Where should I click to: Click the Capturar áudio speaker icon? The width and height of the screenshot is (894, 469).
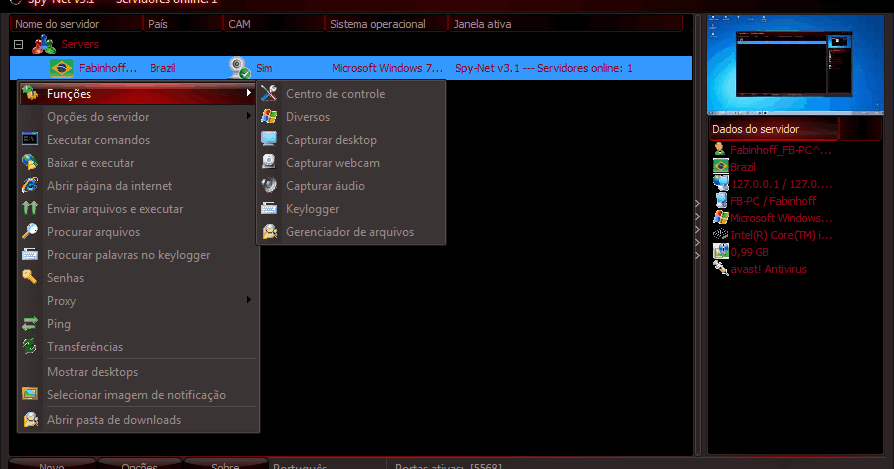(x=269, y=185)
